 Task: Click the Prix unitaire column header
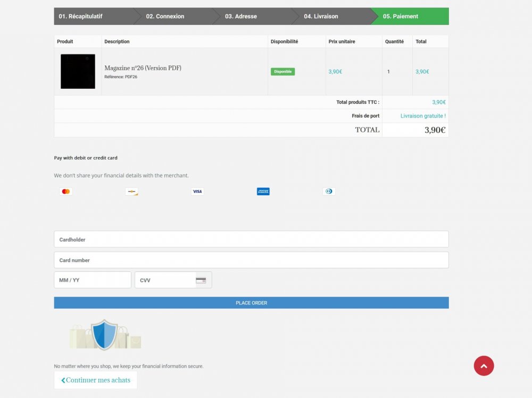coord(342,42)
